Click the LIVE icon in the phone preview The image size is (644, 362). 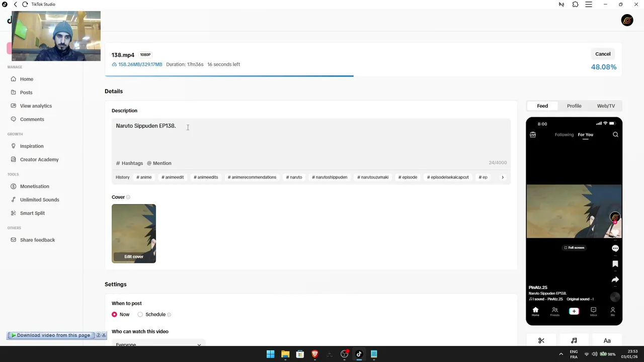pyautogui.click(x=533, y=135)
